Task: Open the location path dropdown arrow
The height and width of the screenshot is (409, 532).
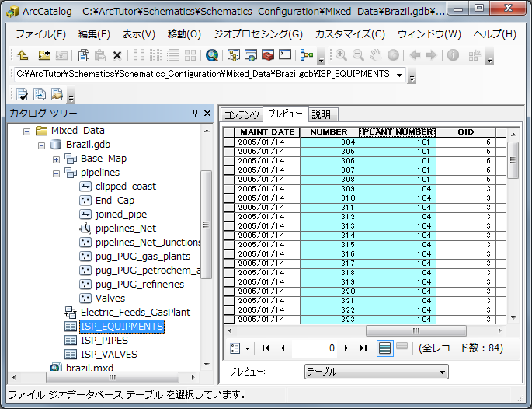Action: click(400, 75)
